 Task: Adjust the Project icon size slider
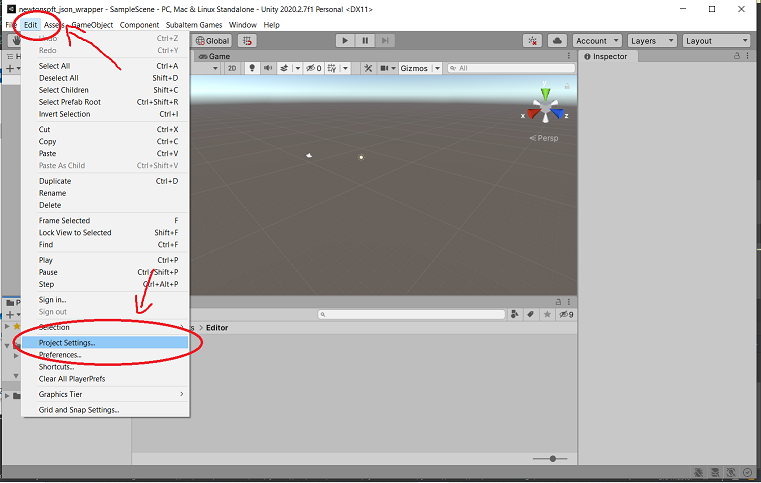click(553, 458)
